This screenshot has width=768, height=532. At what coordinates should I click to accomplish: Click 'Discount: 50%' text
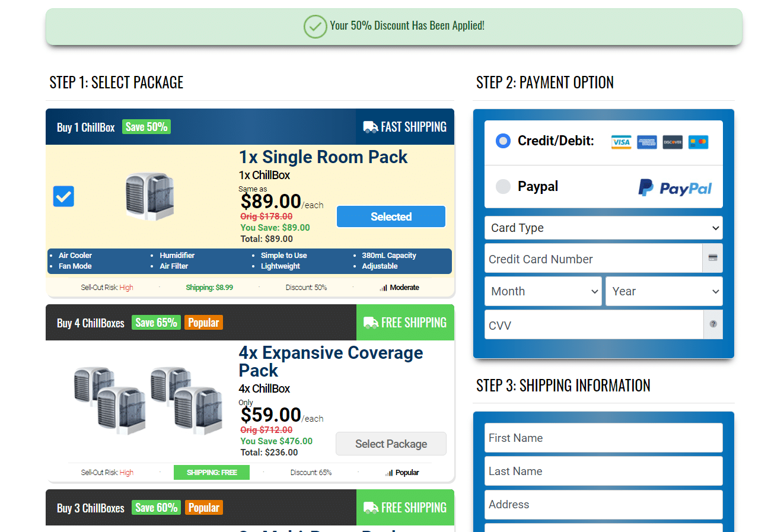click(x=306, y=288)
